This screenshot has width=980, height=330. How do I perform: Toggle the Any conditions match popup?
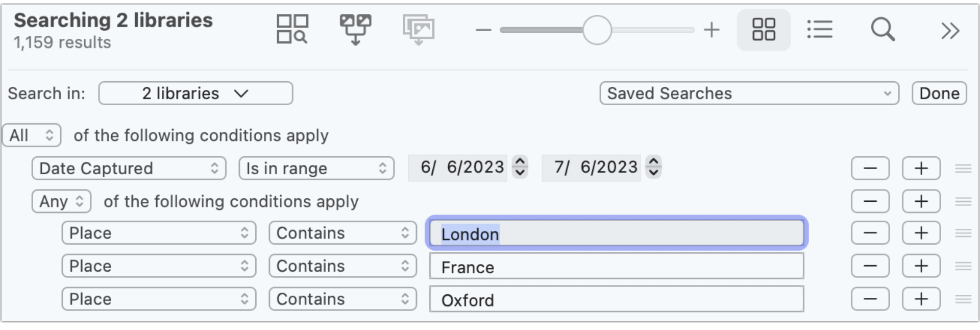pyautogui.click(x=61, y=202)
